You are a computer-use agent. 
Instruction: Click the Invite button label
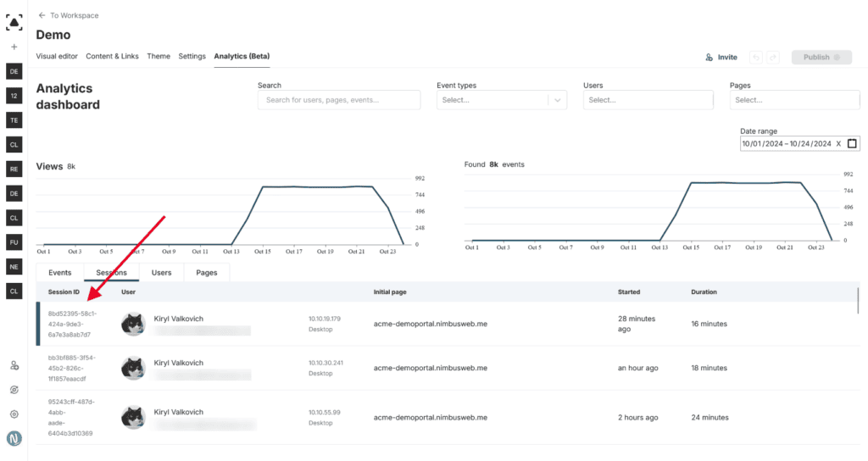click(x=727, y=57)
